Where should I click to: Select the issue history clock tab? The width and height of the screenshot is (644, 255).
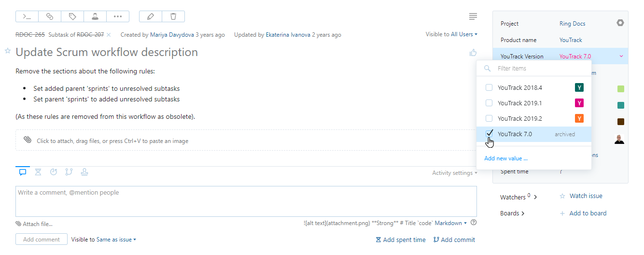(x=54, y=172)
